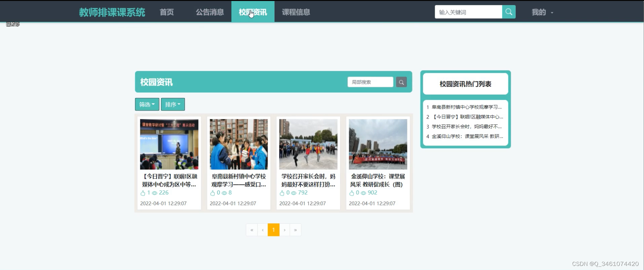This screenshot has width=644, height=270.
Task: Click title 【今日晋宁】联姻!区融媒体中心
Action: tap(169, 180)
